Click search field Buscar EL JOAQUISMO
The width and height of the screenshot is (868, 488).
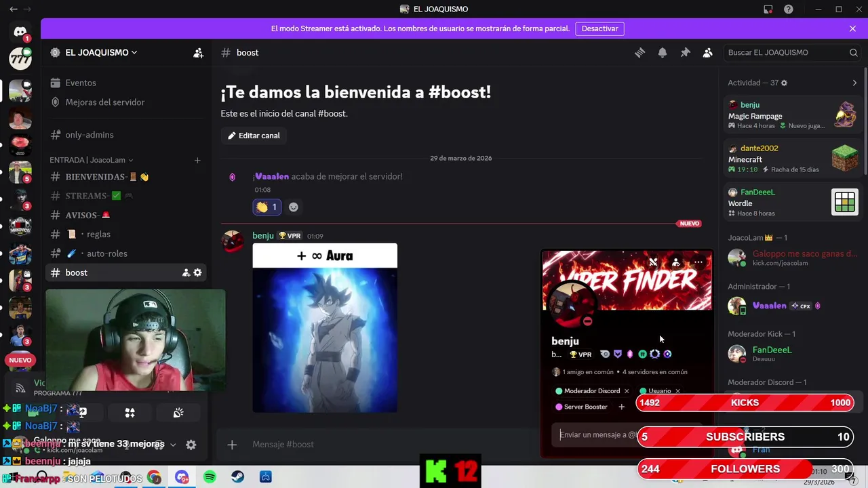792,52
